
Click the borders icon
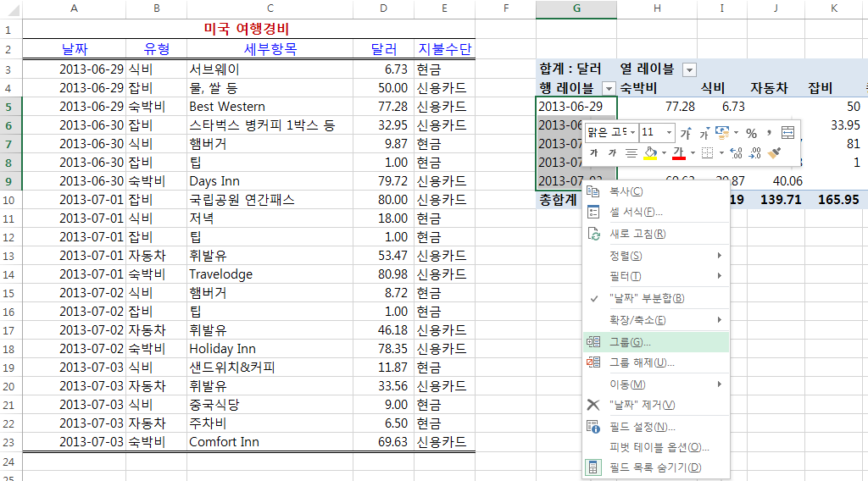pyautogui.click(x=708, y=152)
